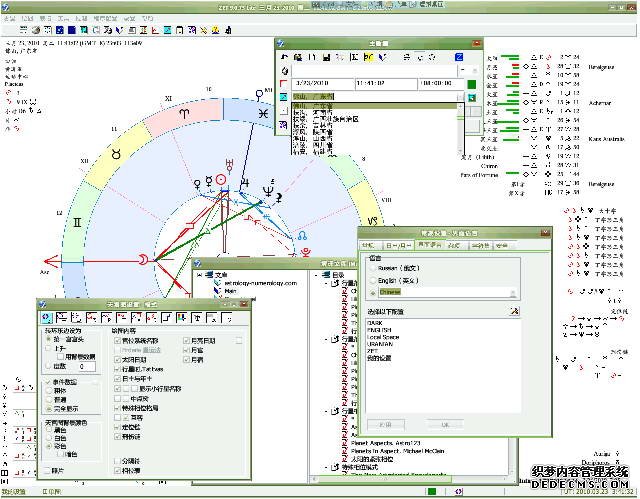Open the location dropdown in data dialog
The width and height of the screenshot is (640, 499).
(460, 97)
